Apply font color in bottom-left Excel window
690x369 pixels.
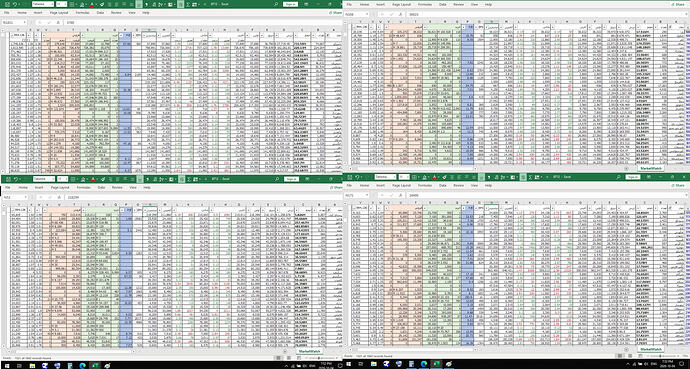point(93,179)
